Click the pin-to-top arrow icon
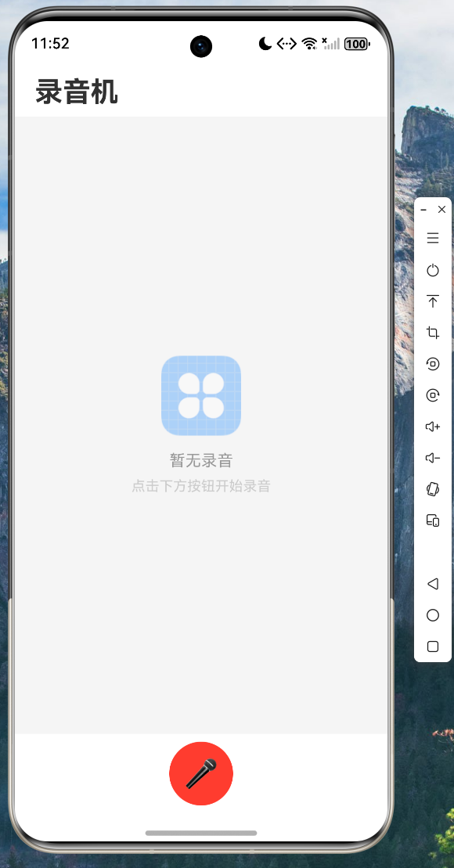Image resolution: width=454 pixels, height=868 pixels. (x=433, y=301)
